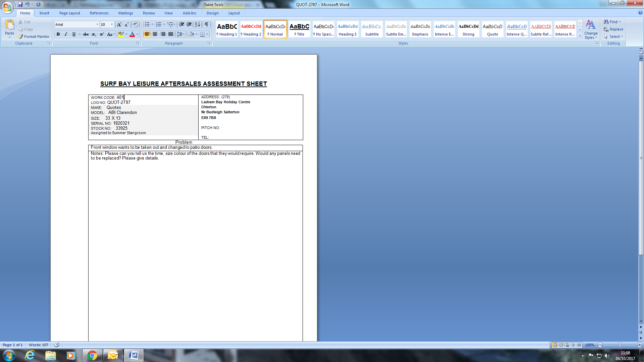Toggle show paragraph marks
644x362 pixels.
(207, 24)
